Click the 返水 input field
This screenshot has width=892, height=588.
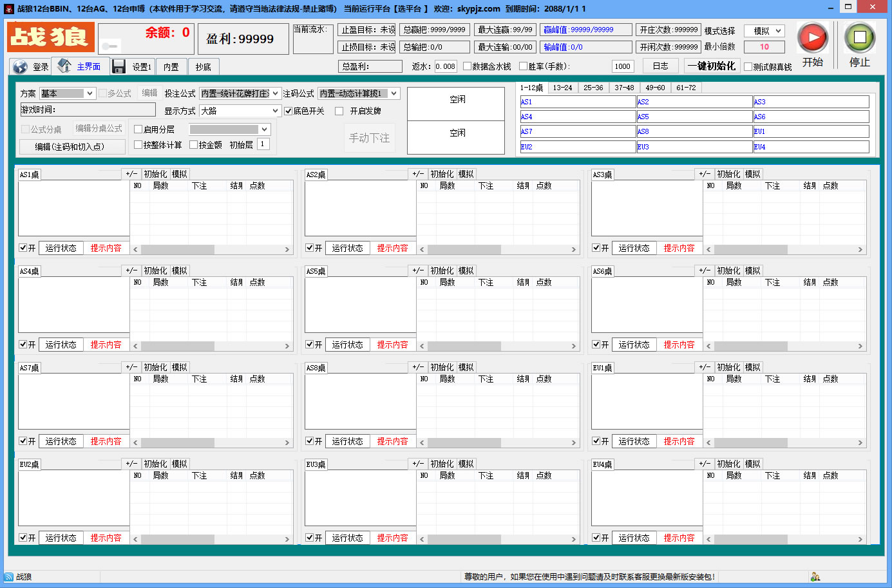[x=445, y=66]
